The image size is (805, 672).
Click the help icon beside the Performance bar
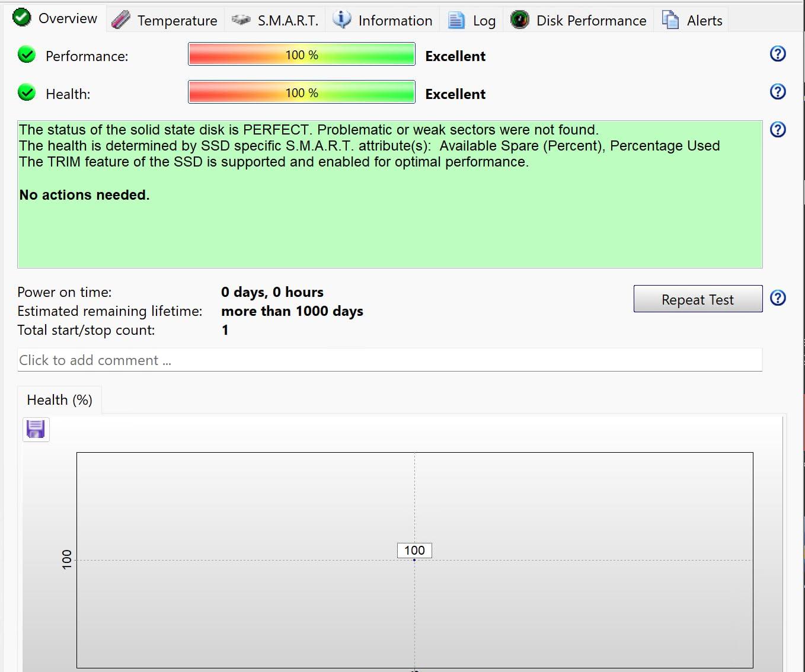coord(777,54)
